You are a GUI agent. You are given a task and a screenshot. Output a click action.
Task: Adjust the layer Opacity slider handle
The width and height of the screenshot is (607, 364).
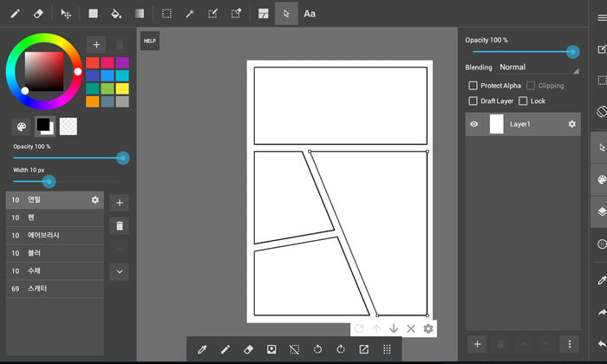573,52
